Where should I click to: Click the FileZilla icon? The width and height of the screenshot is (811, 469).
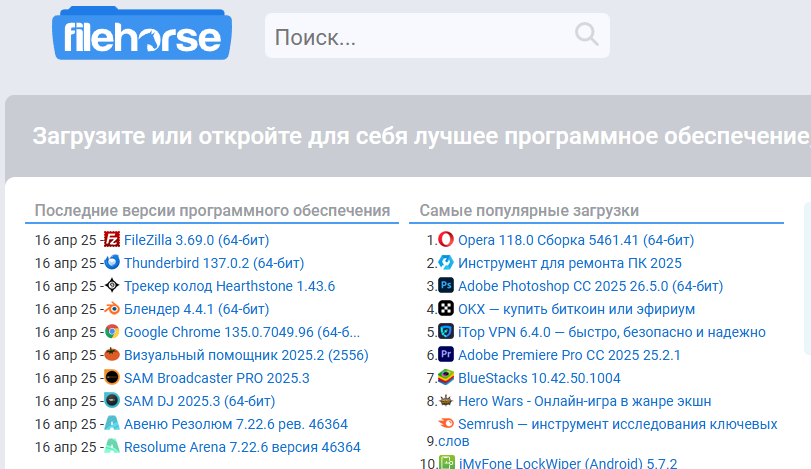(x=112, y=239)
